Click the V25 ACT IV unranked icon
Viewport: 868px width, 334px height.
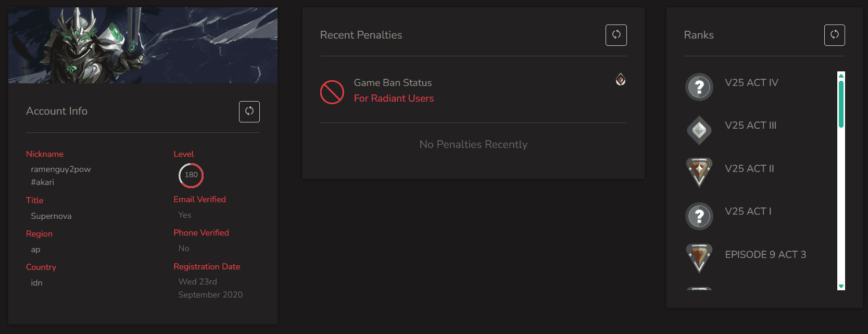click(x=699, y=87)
